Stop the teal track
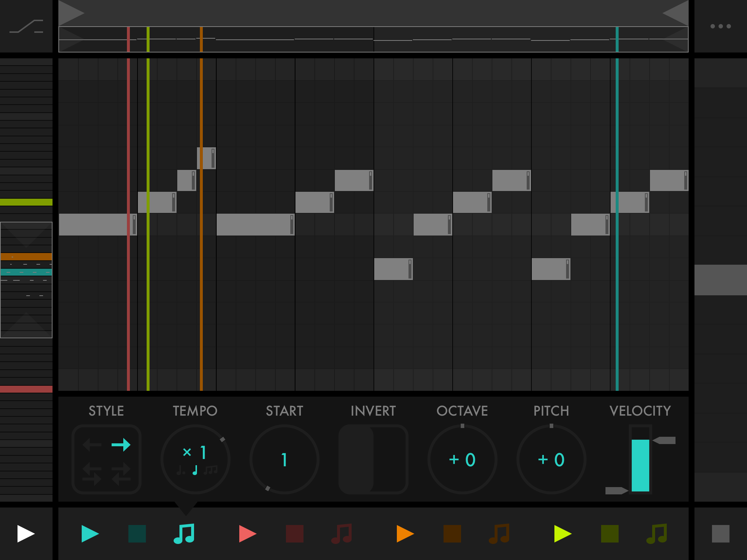 point(137,534)
